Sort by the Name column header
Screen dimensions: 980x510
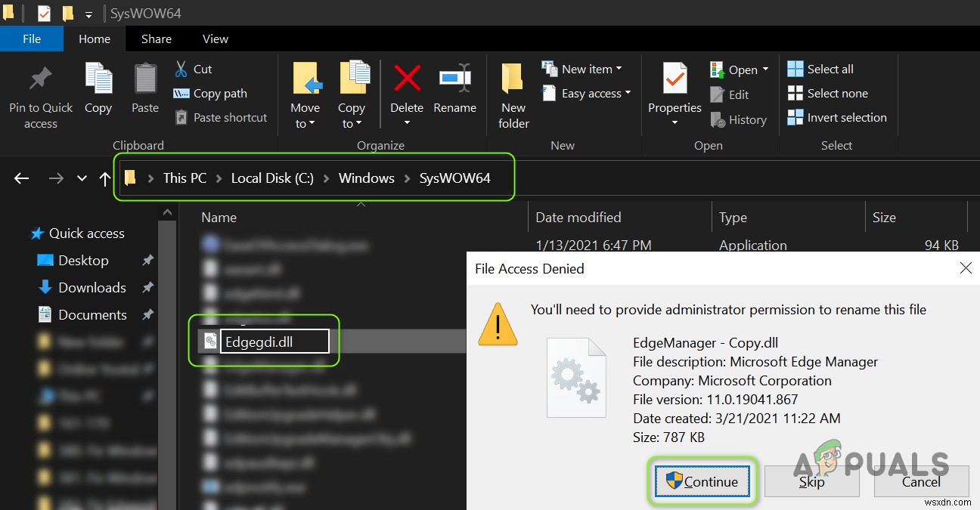click(x=219, y=218)
